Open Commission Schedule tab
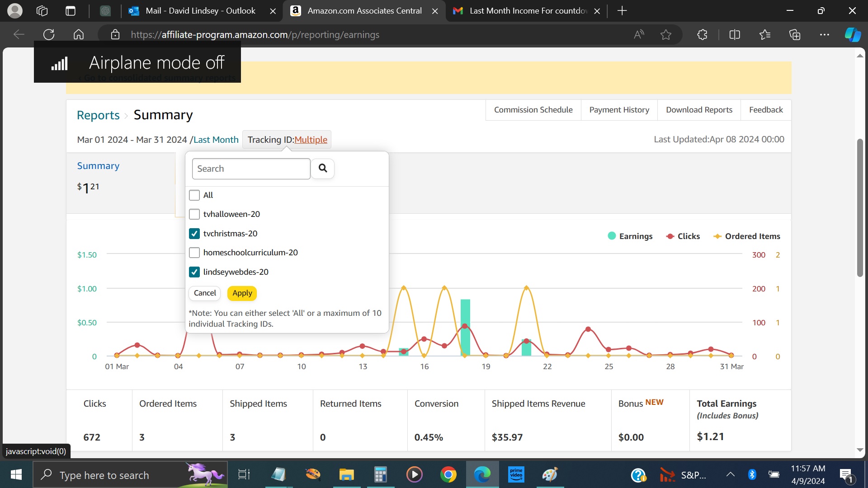The width and height of the screenshot is (868, 488). click(x=533, y=110)
